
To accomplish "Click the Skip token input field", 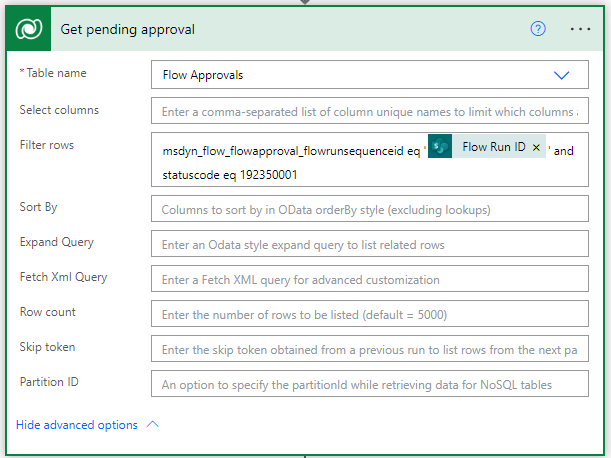I will click(369, 349).
